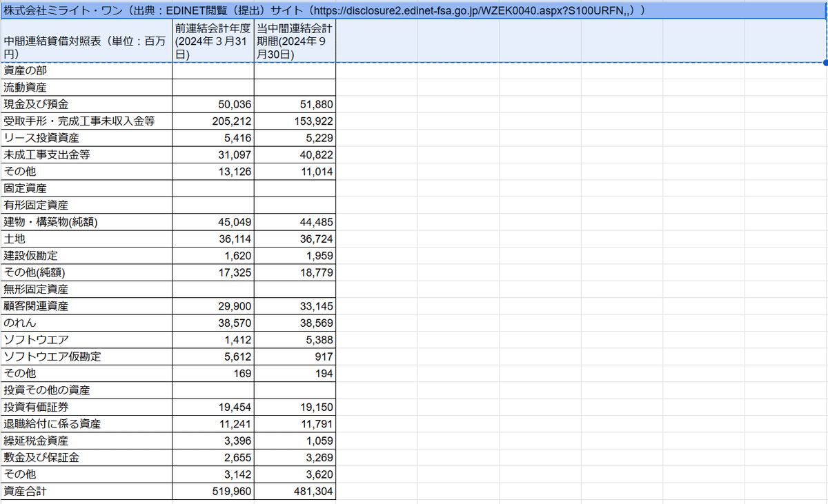828x504 pixels.
Task: Click the value 45,049
Action: [x=213, y=222]
